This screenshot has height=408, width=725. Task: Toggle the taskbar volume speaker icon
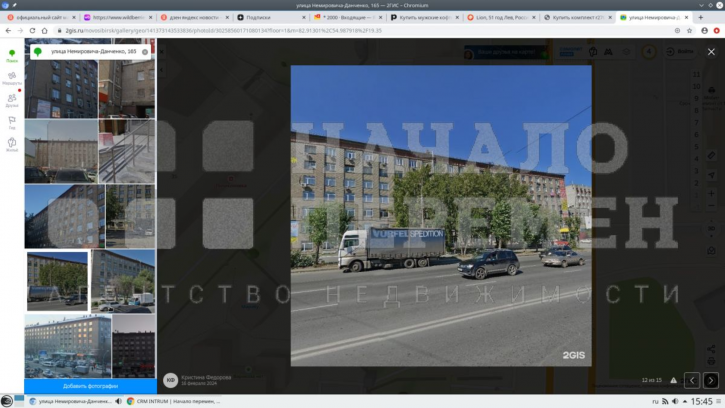675,401
